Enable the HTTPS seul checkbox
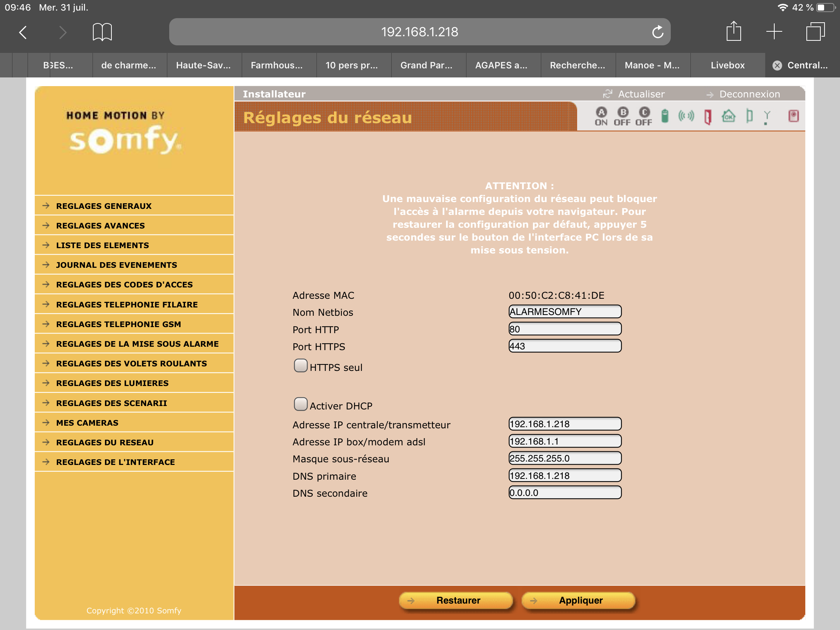The width and height of the screenshot is (840, 630). 300,366
